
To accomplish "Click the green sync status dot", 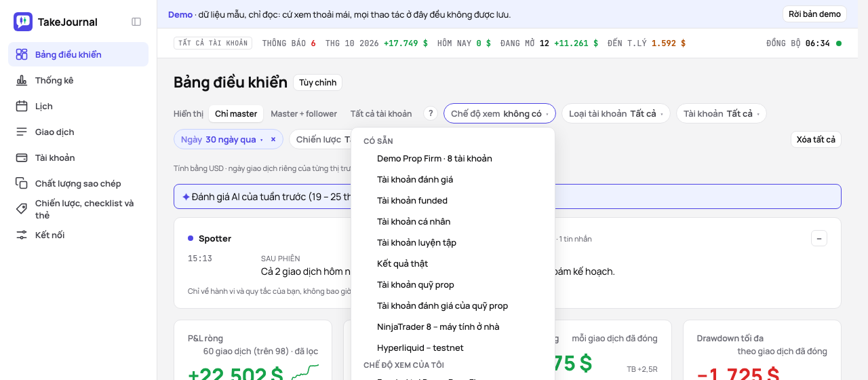I will [839, 43].
